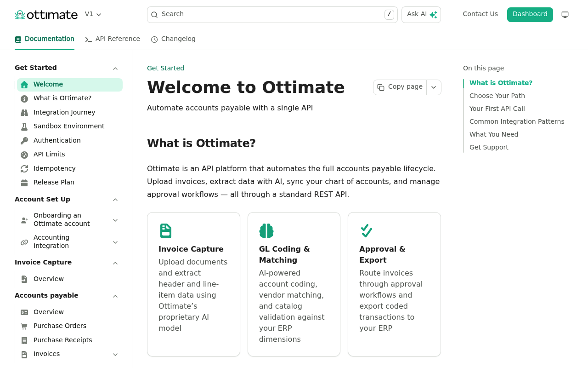Open the Copy page options dropdown
588x368 pixels.
pyautogui.click(x=434, y=87)
